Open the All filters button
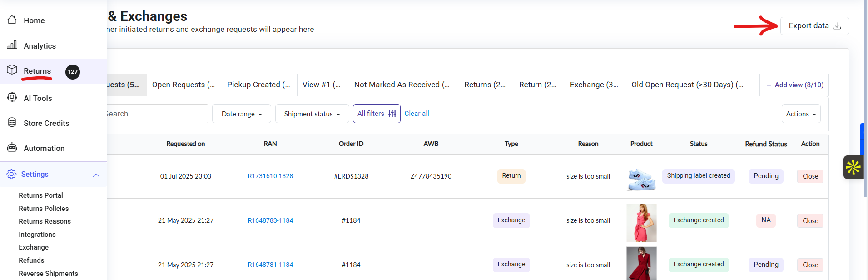The image size is (868, 280). coord(377,114)
